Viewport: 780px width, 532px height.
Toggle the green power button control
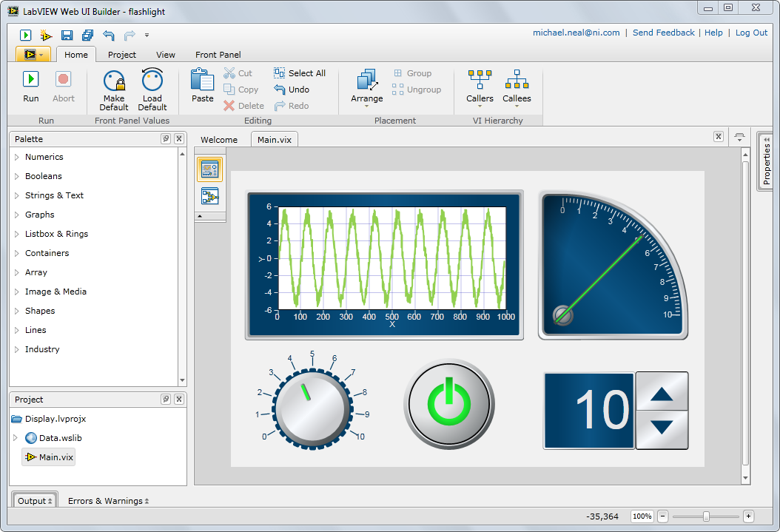pyautogui.click(x=448, y=404)
